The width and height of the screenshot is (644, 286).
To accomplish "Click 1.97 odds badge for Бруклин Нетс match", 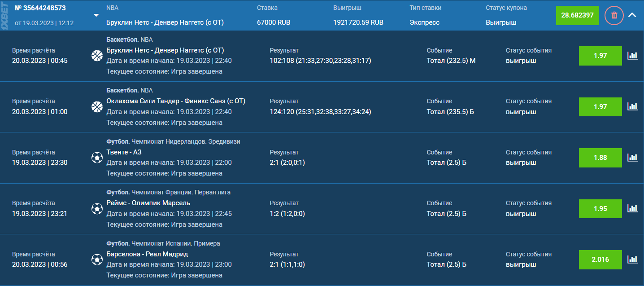I will point(600,56).
